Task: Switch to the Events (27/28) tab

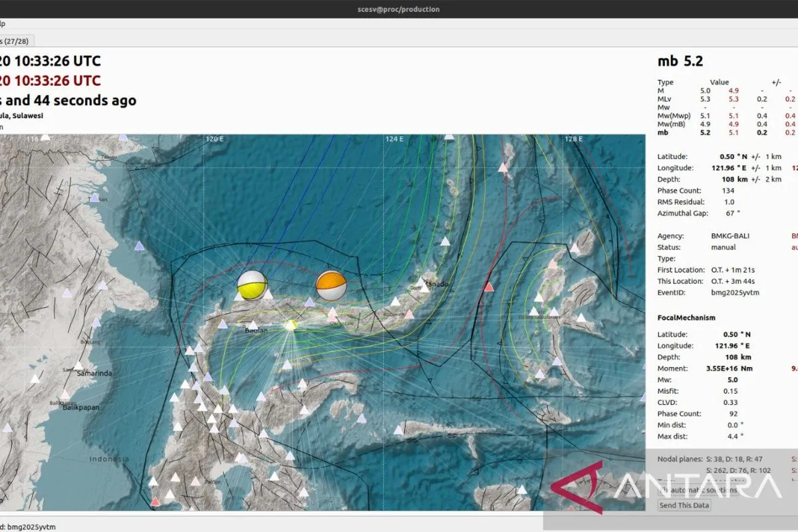Action: click(x=15, y=41)
